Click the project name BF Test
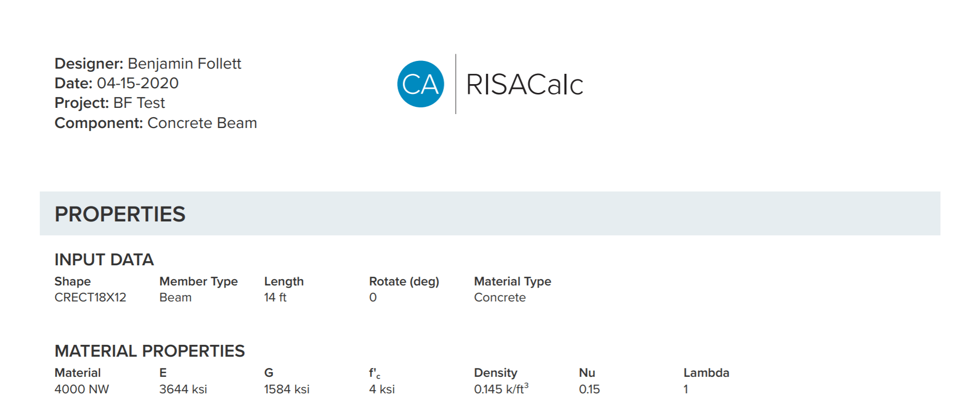This screenshot has width=980, height=415. (x=139, y=103)
